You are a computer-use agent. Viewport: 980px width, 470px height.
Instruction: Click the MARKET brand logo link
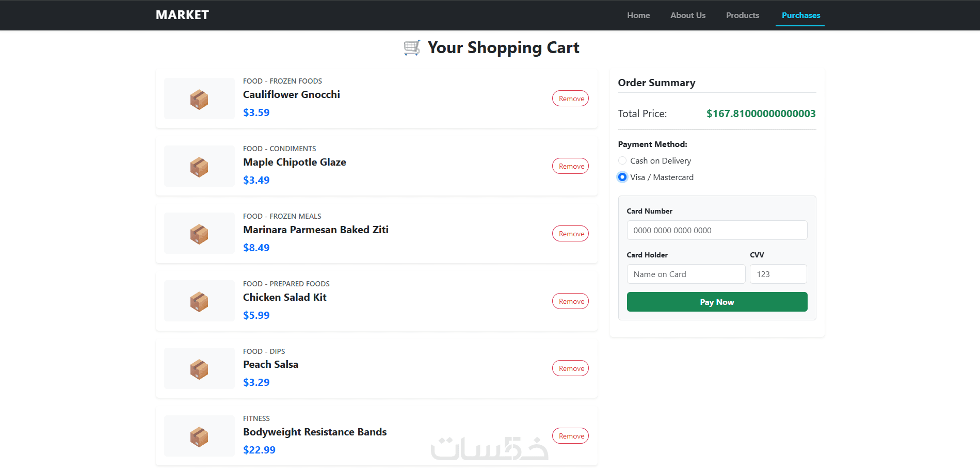tap(182, 15)
